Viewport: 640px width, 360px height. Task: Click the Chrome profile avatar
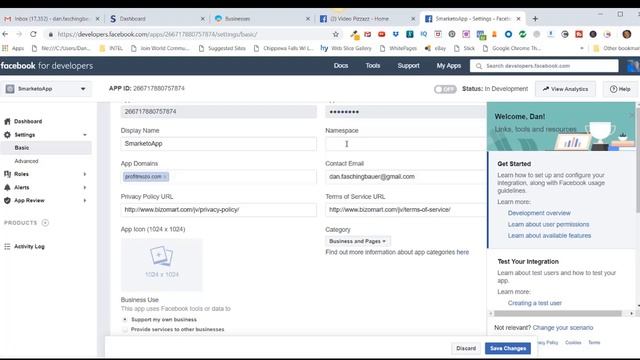pyautogui.click(x=627, y=34)
